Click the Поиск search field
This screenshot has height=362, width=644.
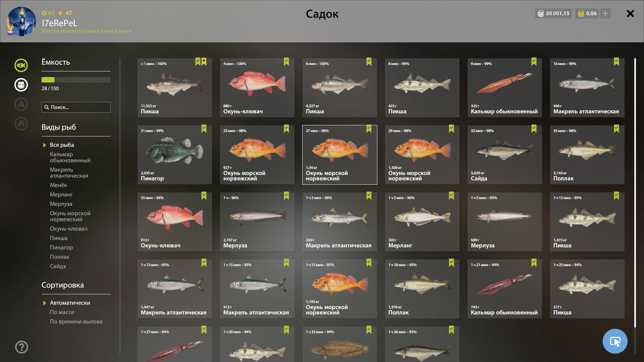pos(76,107)
